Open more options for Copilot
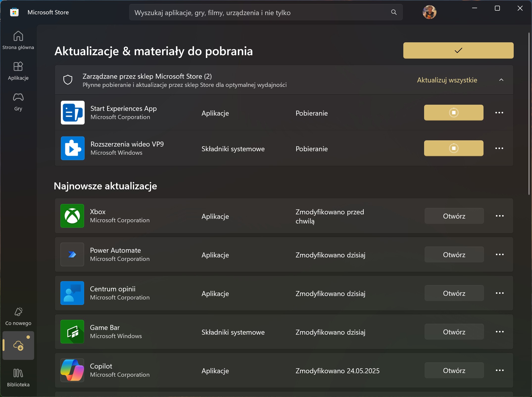This screenshot has height=397, width=532. (500, 370)
